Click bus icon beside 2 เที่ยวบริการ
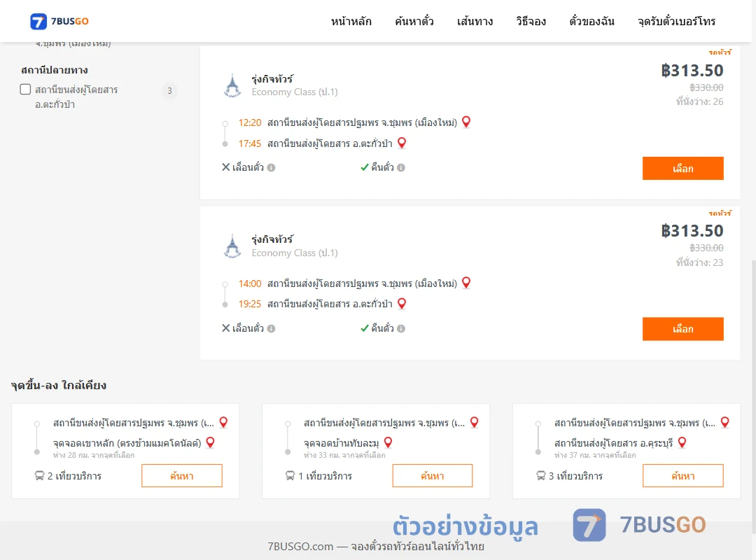 pos(39,476)
